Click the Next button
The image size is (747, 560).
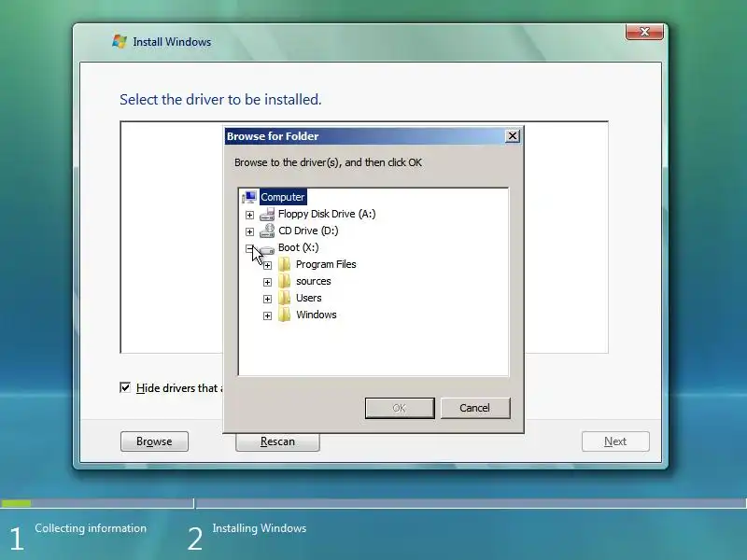pos(615,441)
